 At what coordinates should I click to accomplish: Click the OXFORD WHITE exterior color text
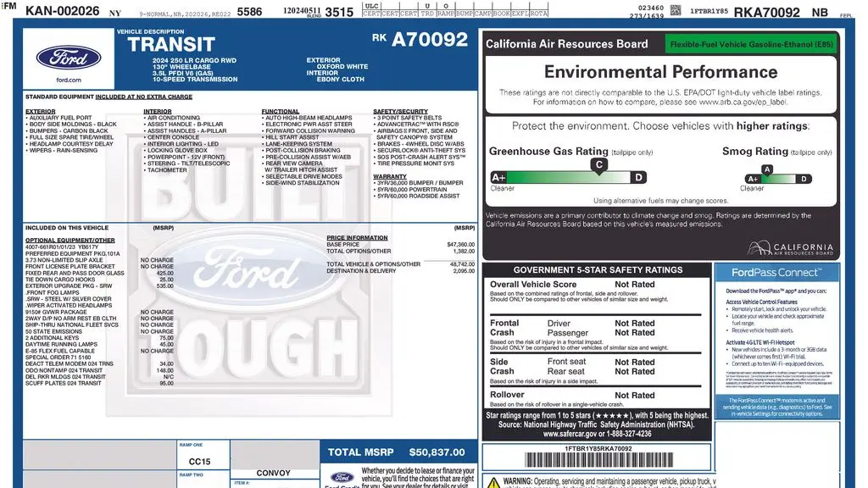(342, 66)
